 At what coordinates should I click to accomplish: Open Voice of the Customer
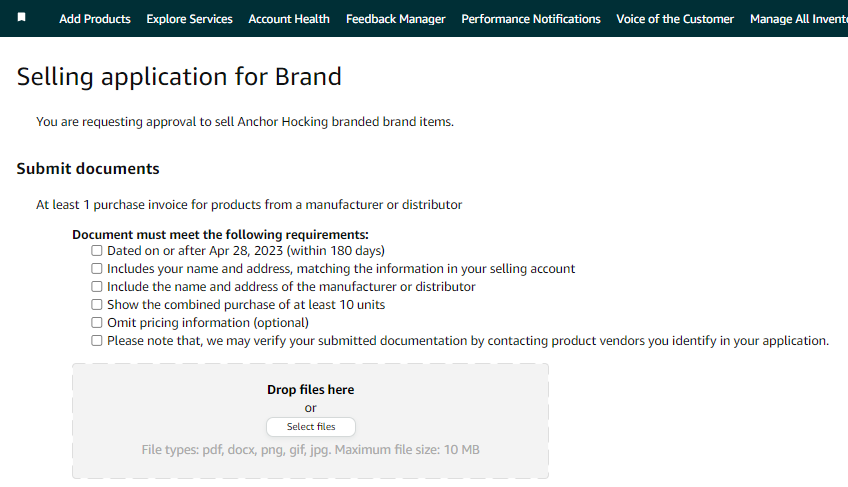pos(675,19)
